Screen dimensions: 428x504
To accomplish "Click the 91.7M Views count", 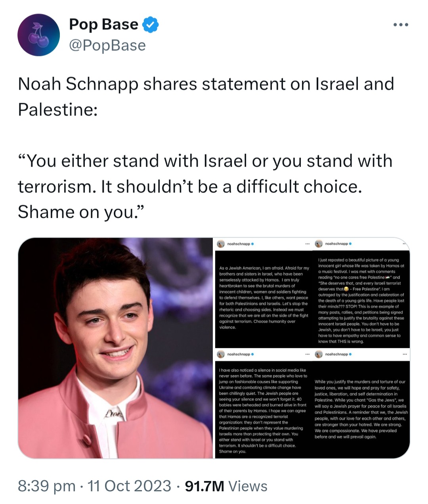I will [226, 486].
